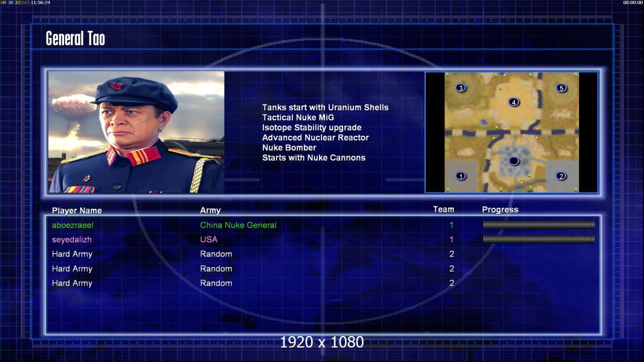Click the Team column header
The width and height of the screenshot is (644, 362).
(443, 209)
